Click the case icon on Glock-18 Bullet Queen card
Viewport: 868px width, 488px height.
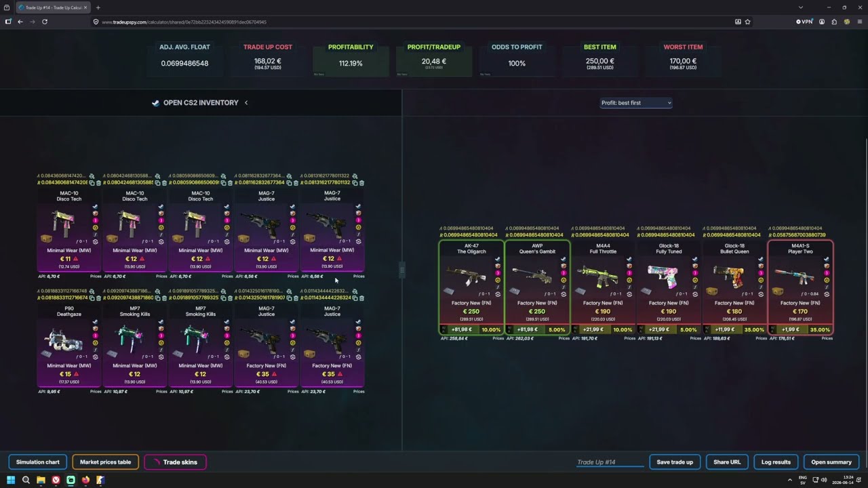711,291
